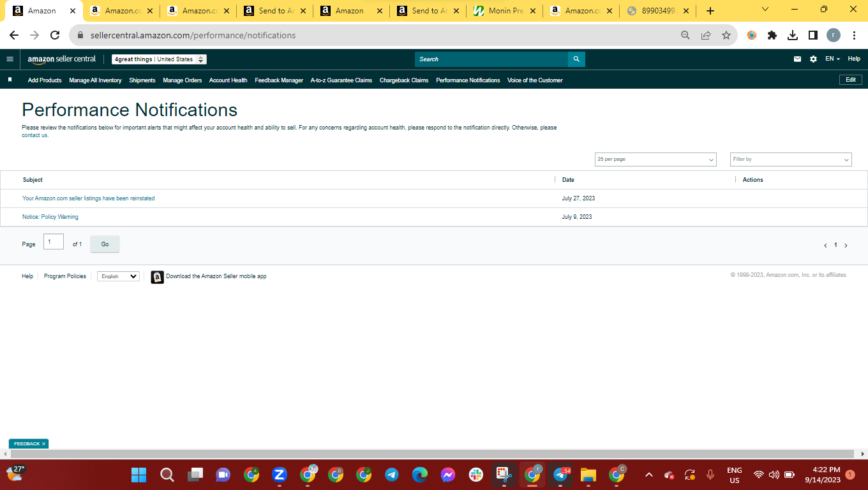Click the Amazon Seller mobile app icon
The image size is (868, 490).
click(x=157, y=277)
